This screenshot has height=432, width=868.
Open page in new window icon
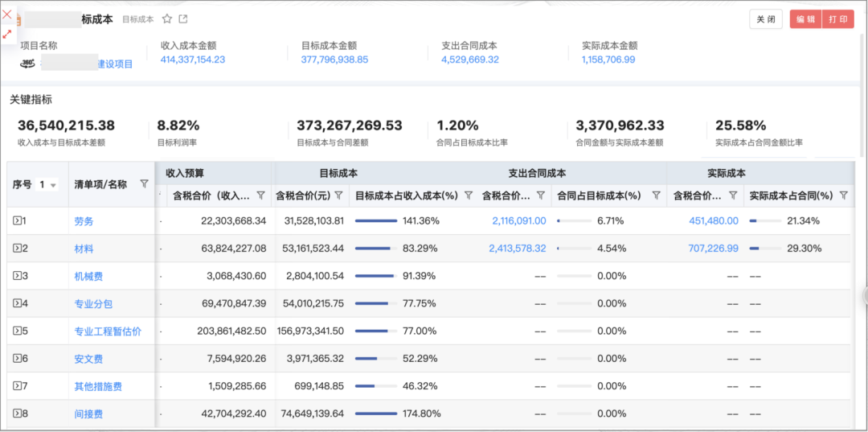tap(183, 19)
